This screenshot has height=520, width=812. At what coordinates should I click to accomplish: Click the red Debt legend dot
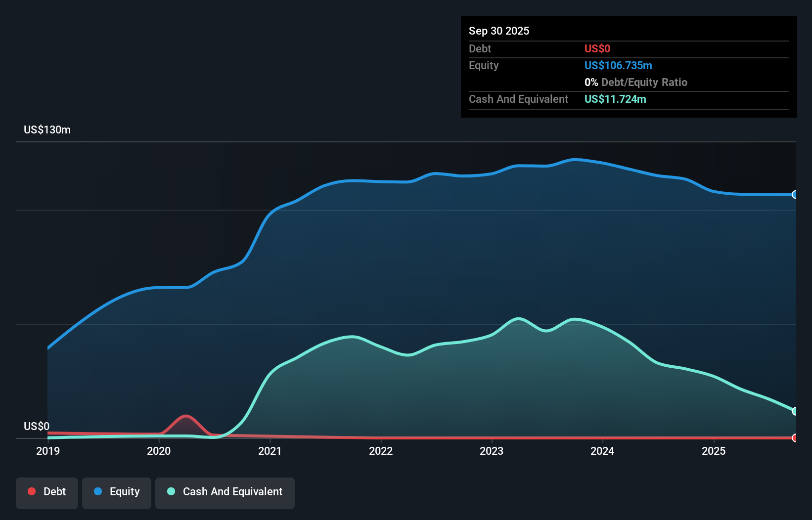[x=31, y=491]
